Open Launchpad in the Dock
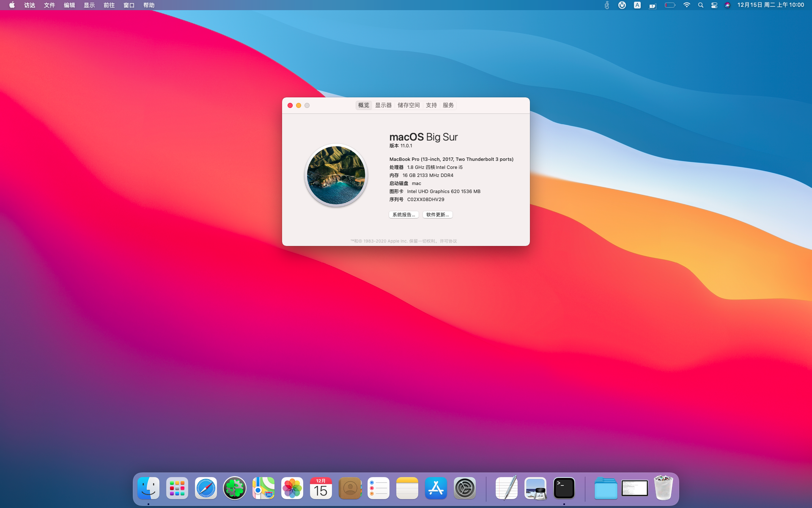This screenshot has width=812, height=508. tap(177, 489)
